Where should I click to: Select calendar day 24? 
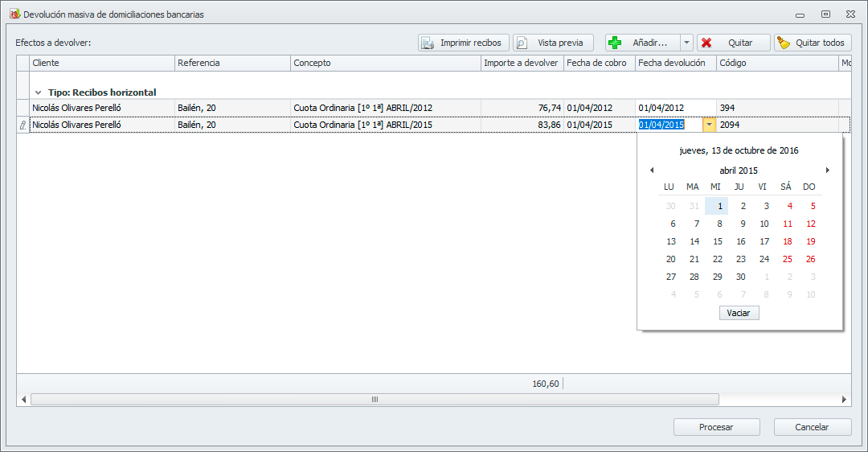click(x=764, y=259)
